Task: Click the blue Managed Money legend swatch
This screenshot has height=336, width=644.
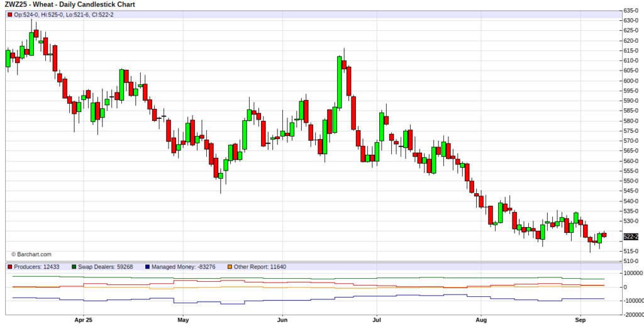Action: point(147,267)
